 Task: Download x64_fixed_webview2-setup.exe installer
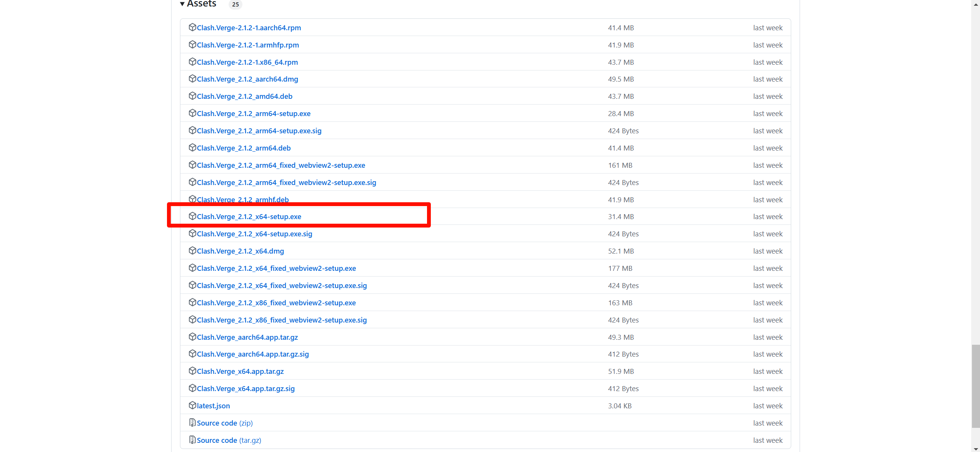[276, 269]
